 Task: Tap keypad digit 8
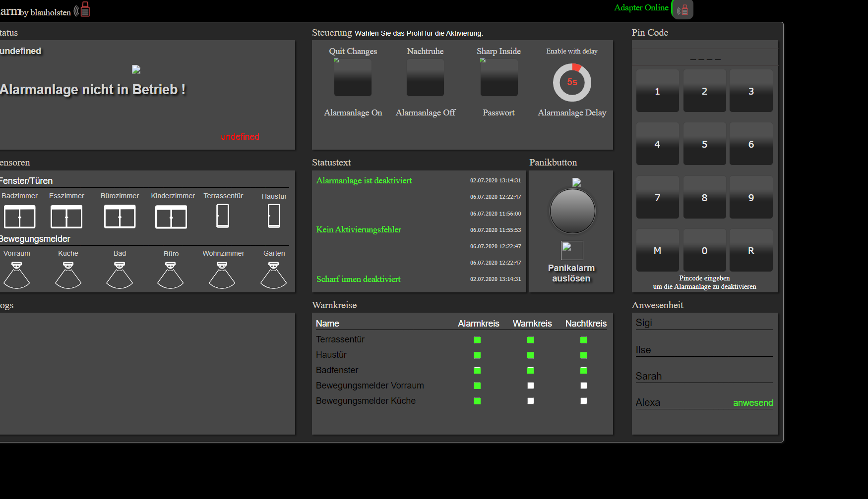[x=704, y=197]
